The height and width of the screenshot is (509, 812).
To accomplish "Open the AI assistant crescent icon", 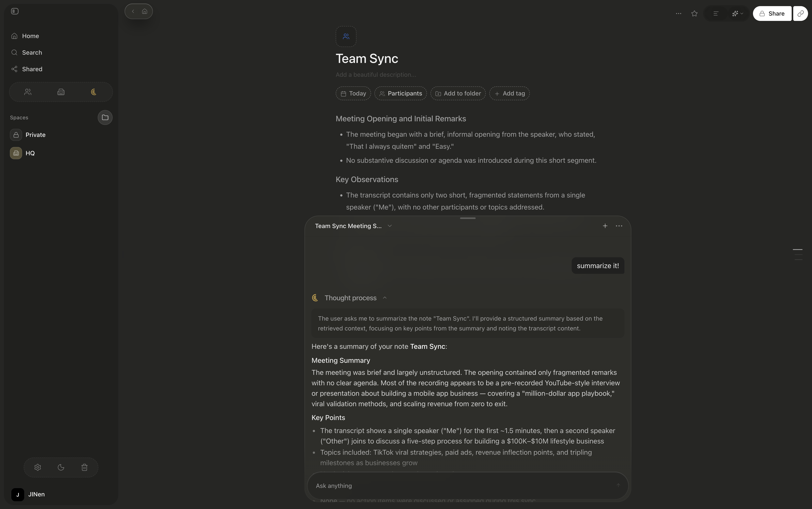I will pyautogui.click(x=94, y=92).
